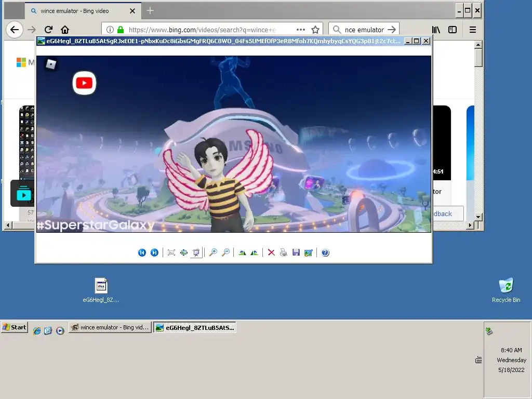The image size is (532, 399).
Task: Switch to wince emulator taskbar button
Action: click(110, 327)
